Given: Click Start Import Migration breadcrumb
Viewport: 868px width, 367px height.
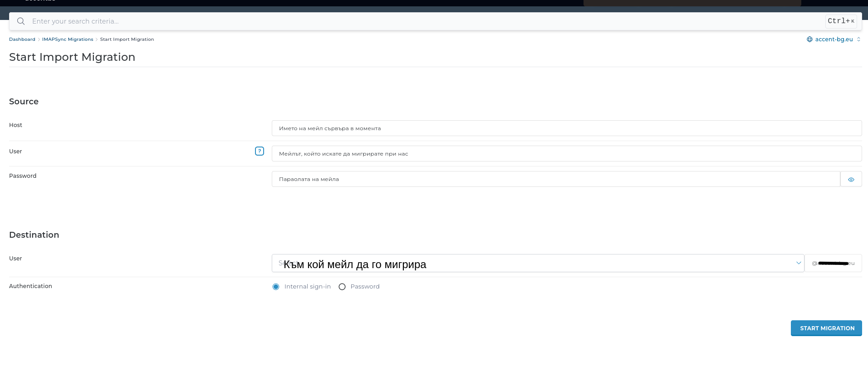Looking at the screenshot, I should point(127,39).
